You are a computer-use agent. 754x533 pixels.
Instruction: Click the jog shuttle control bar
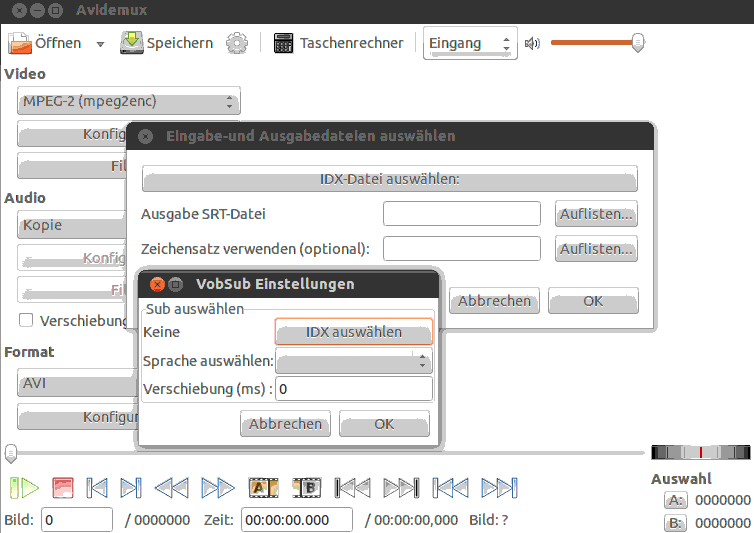[x=701, y=452]
